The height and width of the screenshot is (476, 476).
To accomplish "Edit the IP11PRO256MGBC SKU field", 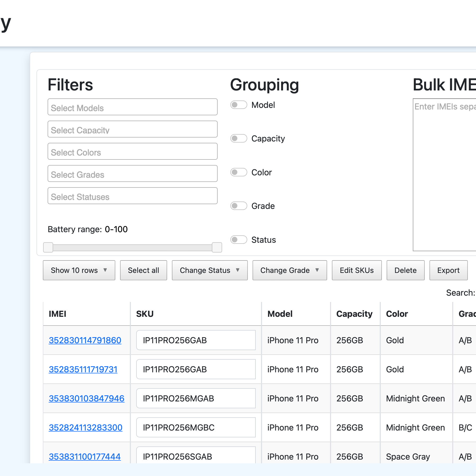I will click(196, 428).
